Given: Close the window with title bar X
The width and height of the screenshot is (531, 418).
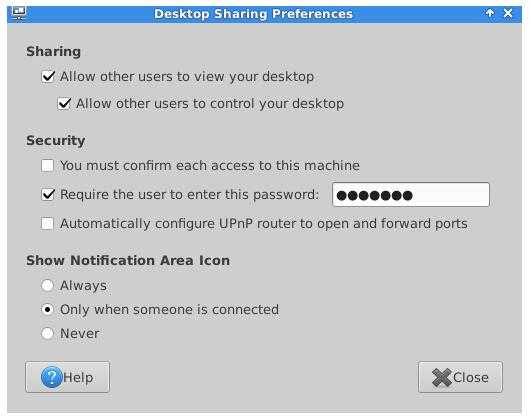Looking at the screenshot, I should (x=508, y=13).
